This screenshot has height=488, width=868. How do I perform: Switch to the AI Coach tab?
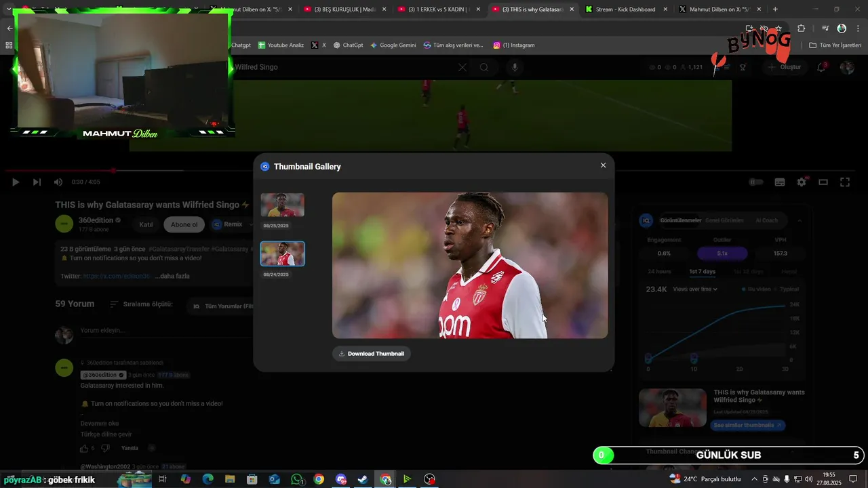[767, 220]
